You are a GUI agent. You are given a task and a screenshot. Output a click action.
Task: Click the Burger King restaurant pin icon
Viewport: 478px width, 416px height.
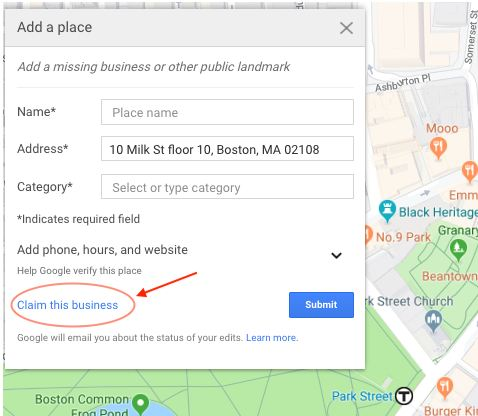[x=445, y=388]
